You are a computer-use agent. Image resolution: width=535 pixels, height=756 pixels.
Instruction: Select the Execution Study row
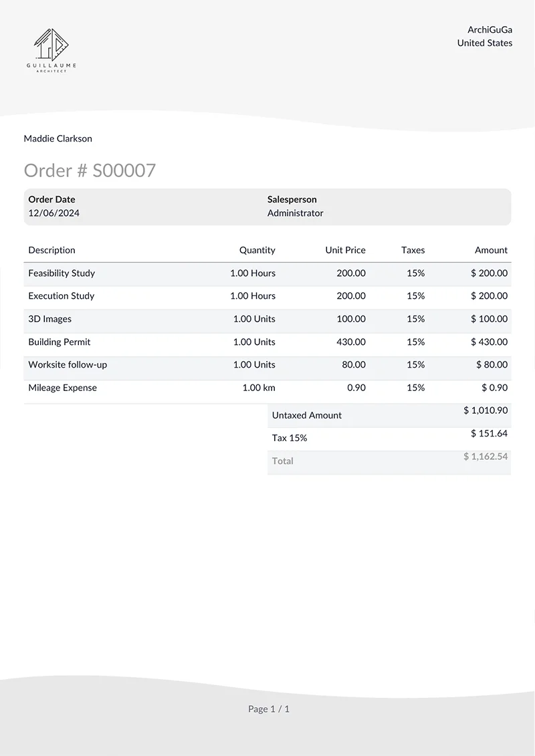click(267, 296)
